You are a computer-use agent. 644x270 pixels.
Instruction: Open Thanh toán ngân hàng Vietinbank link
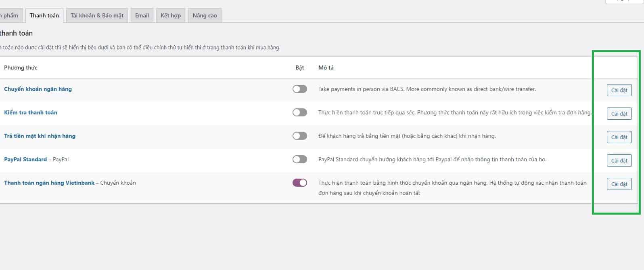click(x=49, y=183)
